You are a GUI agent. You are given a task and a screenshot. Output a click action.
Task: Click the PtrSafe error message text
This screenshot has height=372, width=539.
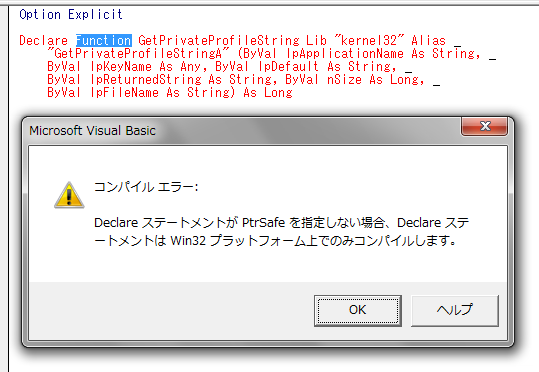click(281, 231)
